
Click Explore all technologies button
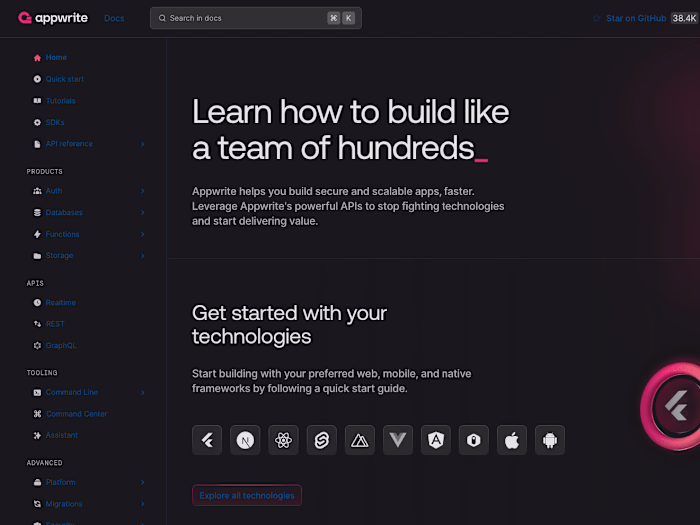click(247, 496)
